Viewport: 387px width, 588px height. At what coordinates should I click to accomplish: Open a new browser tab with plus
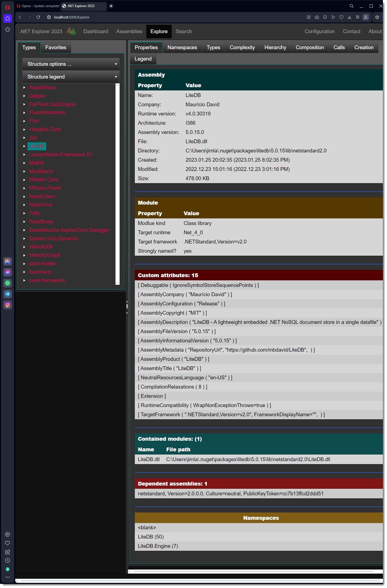(111, 6)
